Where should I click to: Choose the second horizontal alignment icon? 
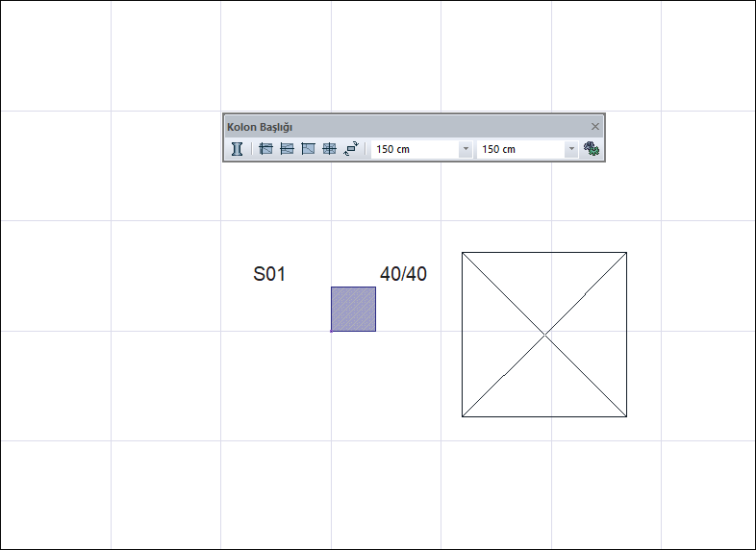click(x=287, y=149)
